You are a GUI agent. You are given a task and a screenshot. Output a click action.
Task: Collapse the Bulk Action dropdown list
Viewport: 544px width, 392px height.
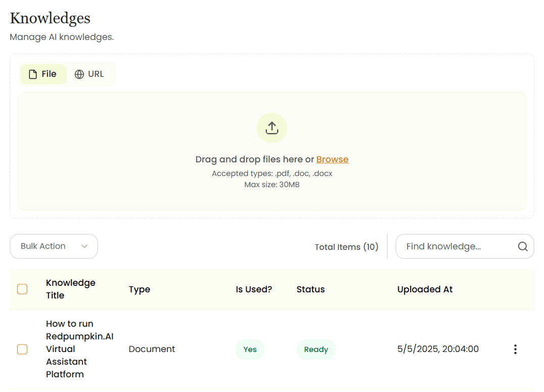click(x=54, y=246)
